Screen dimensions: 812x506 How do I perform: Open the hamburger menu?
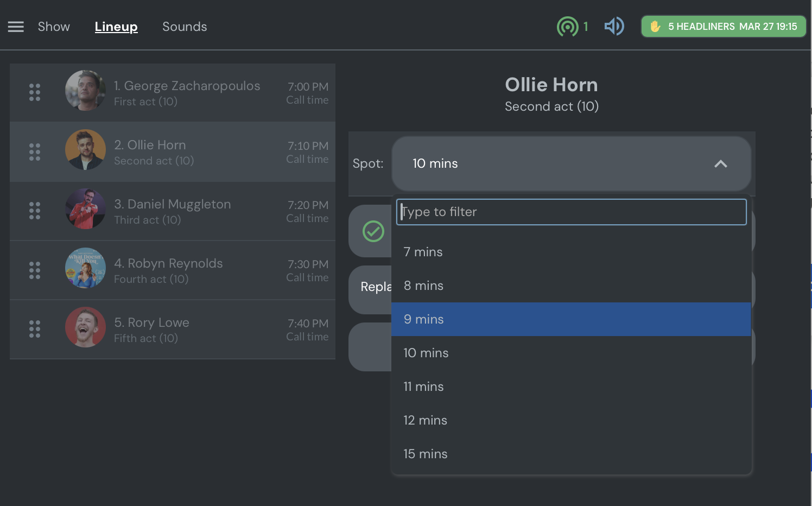(16, 27)
